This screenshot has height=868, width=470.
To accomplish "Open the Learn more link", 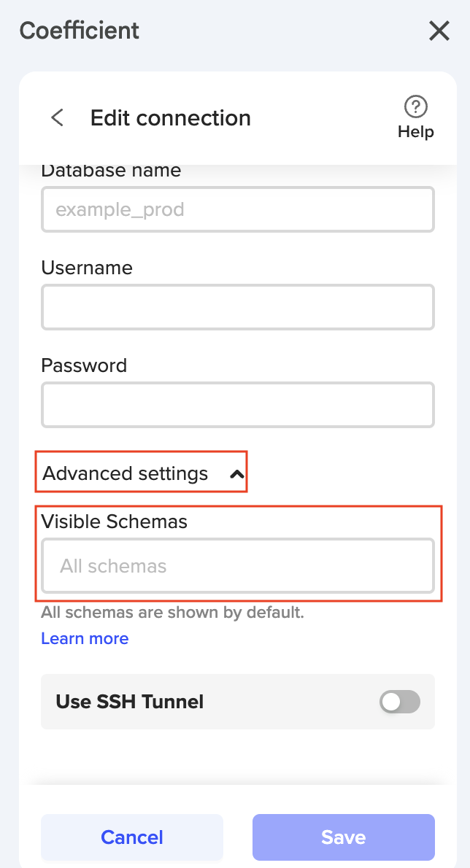I will tap(85, 639).
